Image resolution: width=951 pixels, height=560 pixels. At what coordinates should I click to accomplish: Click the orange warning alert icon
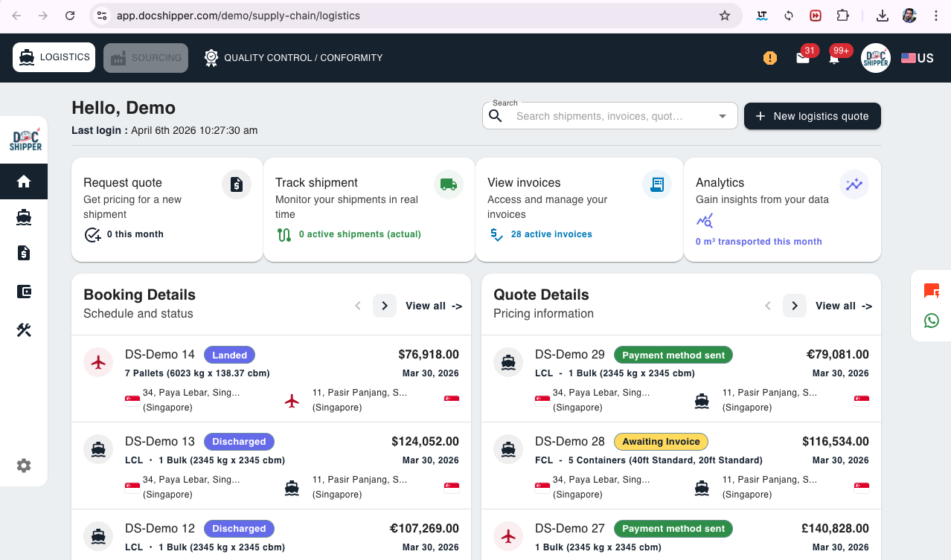pyautogui.click(x=770, y=58)
